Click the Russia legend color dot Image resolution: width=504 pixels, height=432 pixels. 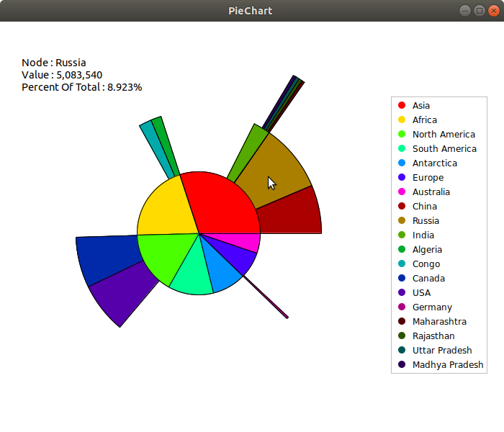point(402,221)
